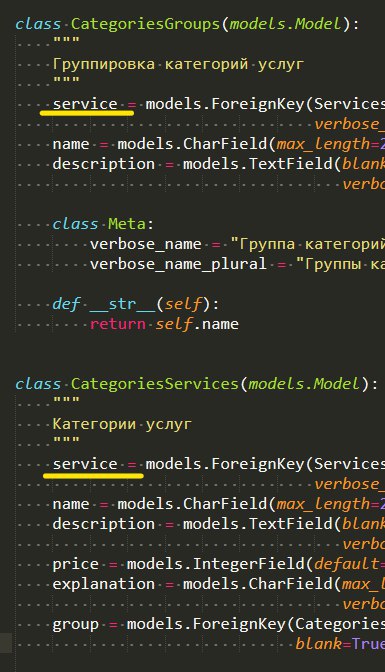Click 'description' variable in CategoriesServices class
Screen dimensions: 385x672
coord(103,524)
